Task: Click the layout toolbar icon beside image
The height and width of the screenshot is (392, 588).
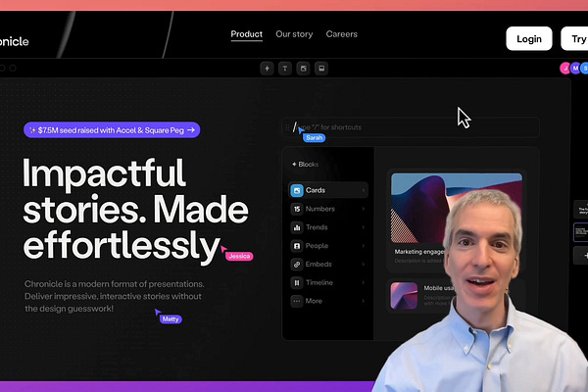Action: click(321, 69)
